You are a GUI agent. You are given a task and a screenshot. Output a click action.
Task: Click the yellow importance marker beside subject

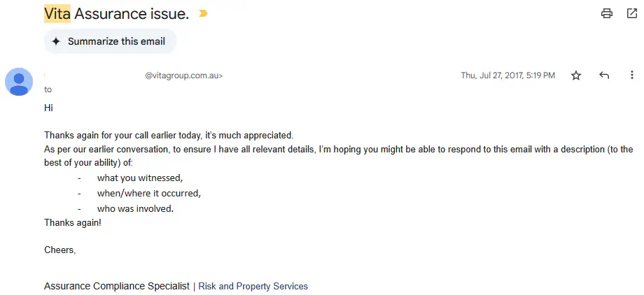point(204,13)
